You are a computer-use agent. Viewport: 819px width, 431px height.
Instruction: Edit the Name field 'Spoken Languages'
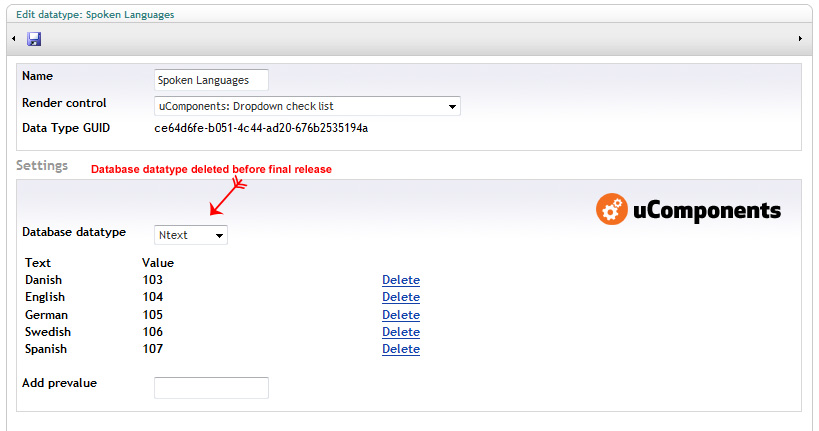coord(211,80)
